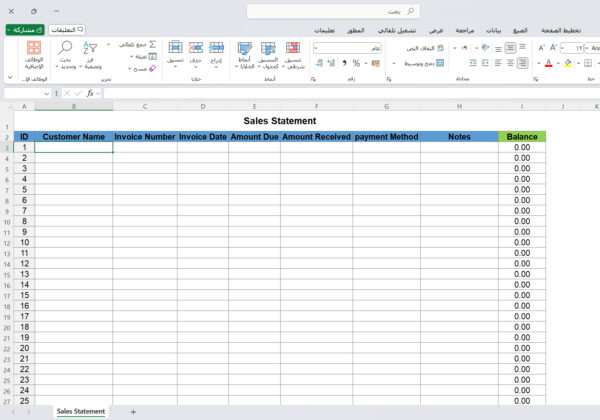Open the Cell Styles gallery icon
This screenshot has width=600, height=420.
[x=247, y=48]
